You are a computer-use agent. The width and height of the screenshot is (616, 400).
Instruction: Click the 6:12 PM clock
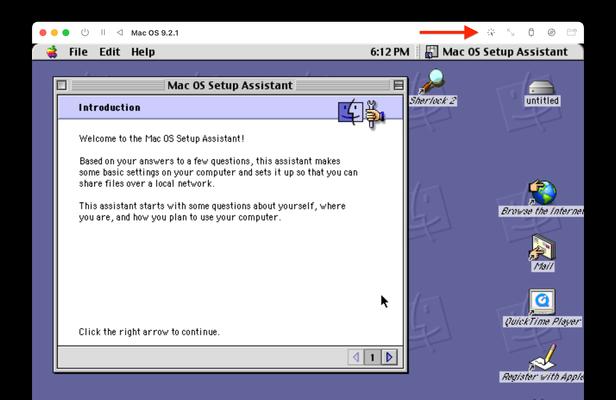[389, 52]
